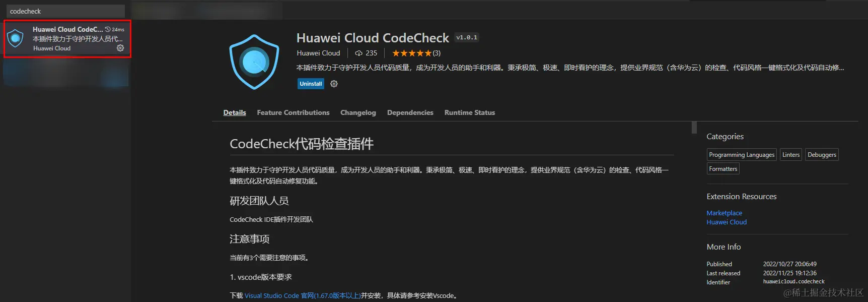Click the install count cloud icon
This screenshot has width=868, height=302.
(x=358, y=53)
